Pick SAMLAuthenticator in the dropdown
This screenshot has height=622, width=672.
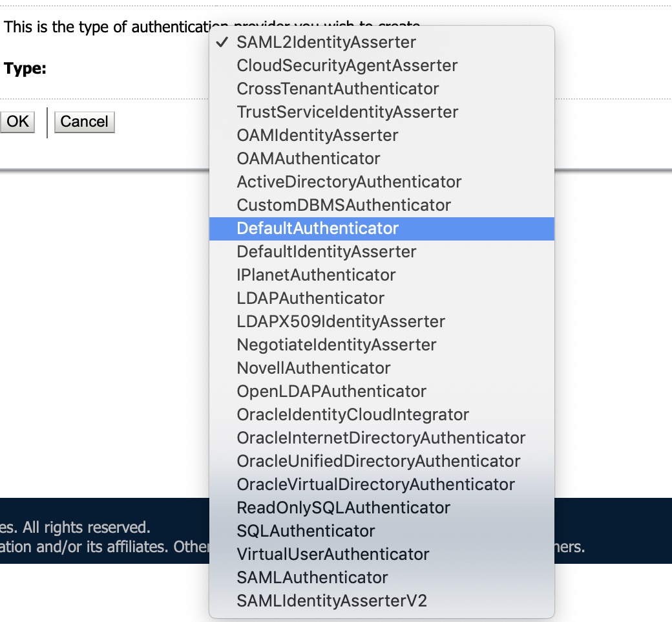(381, 577)
